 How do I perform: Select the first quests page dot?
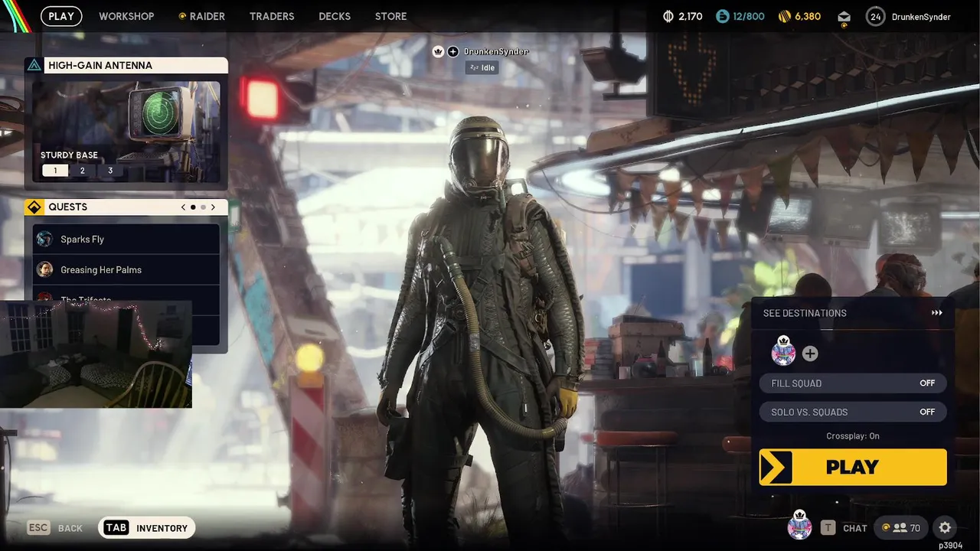point(193,207)
